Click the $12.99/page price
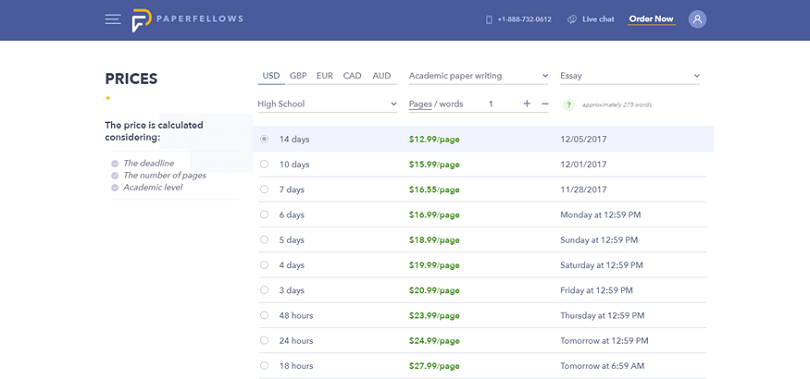 coord(434,139)
